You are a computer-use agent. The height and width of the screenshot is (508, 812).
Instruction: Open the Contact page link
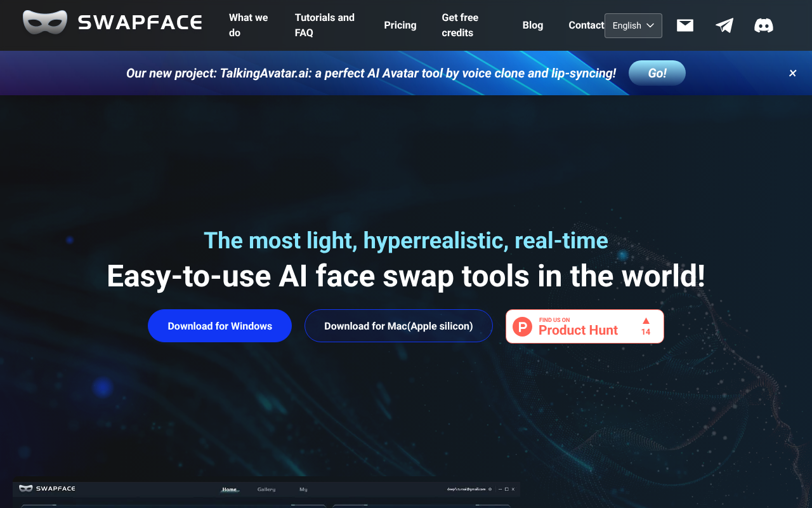(x=586, y=25)
